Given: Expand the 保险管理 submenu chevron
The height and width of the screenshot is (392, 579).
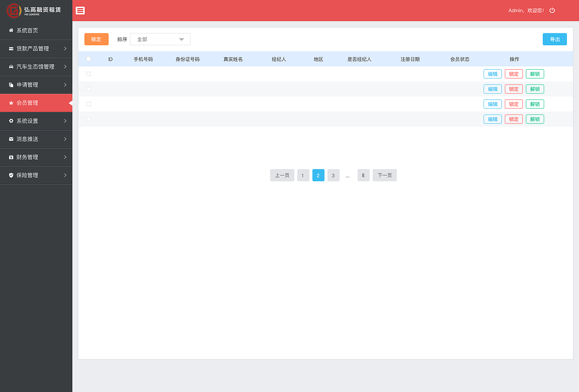Looking at the screenshot, I should tap(65, 175).
